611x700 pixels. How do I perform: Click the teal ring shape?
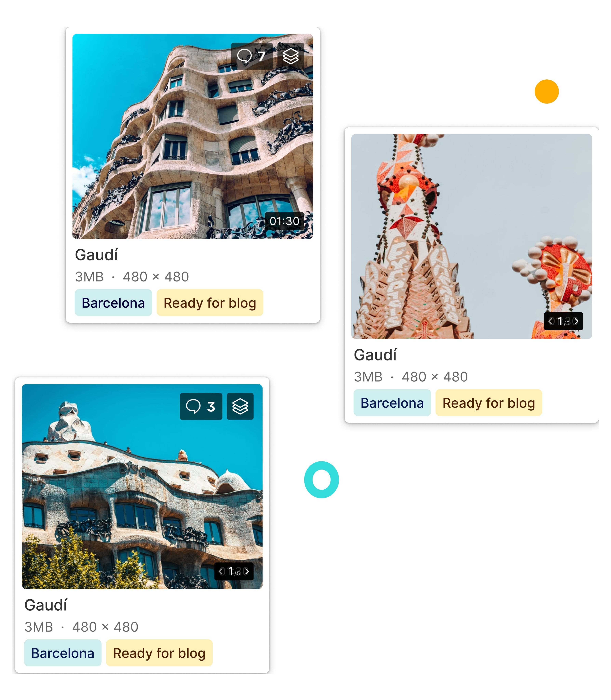point(321,480)
